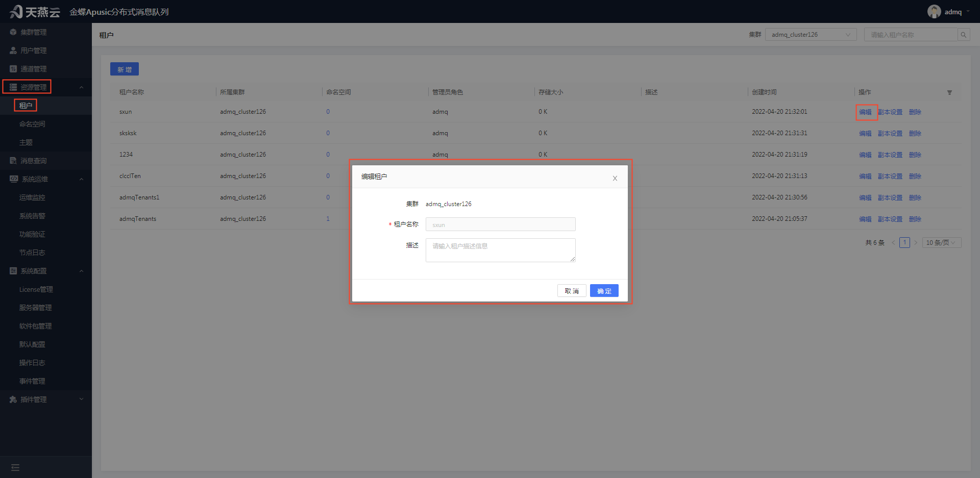Open 运维监控 menu item
This screenshot has width=980, height=478.
pos(32,197)
